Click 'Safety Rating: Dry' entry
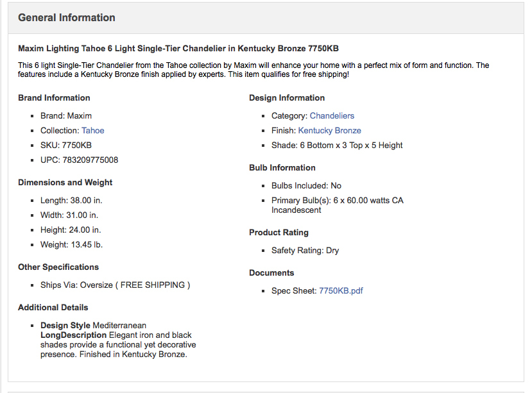This screenshot has height=393, width=532. click(305, 251)
